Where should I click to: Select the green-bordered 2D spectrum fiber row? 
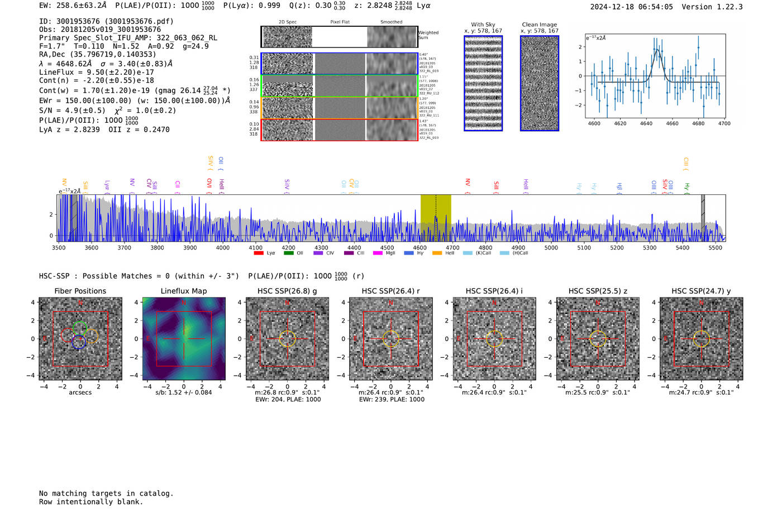340,86
